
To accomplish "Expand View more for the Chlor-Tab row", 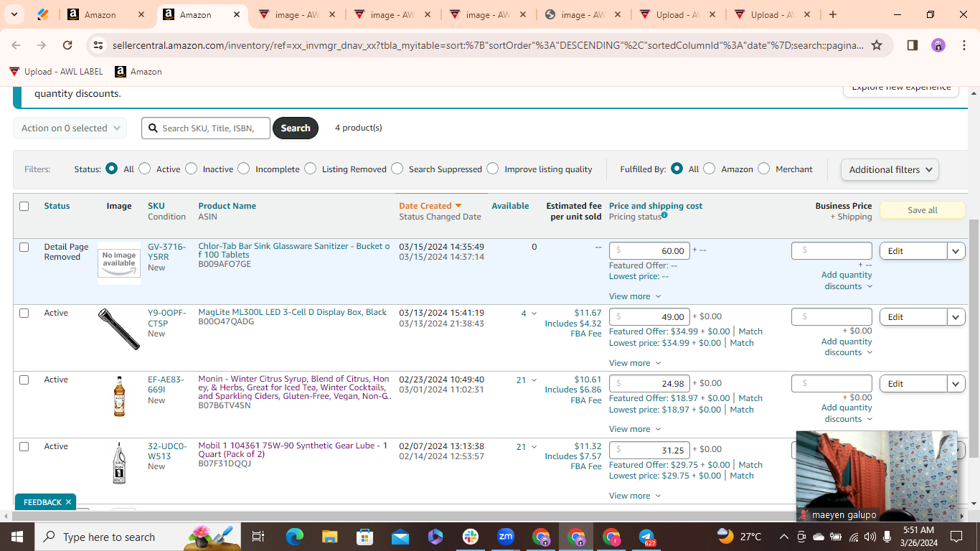I will (x=635, y=296).
